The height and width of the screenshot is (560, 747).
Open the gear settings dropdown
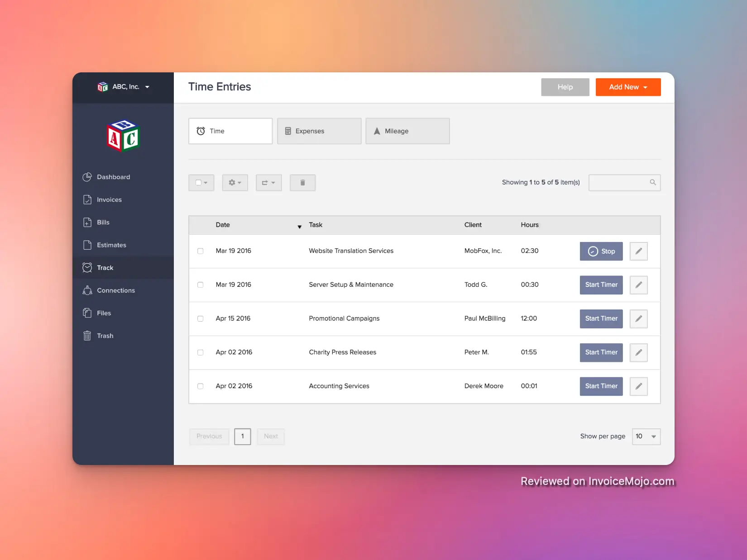tap(235, 183)
